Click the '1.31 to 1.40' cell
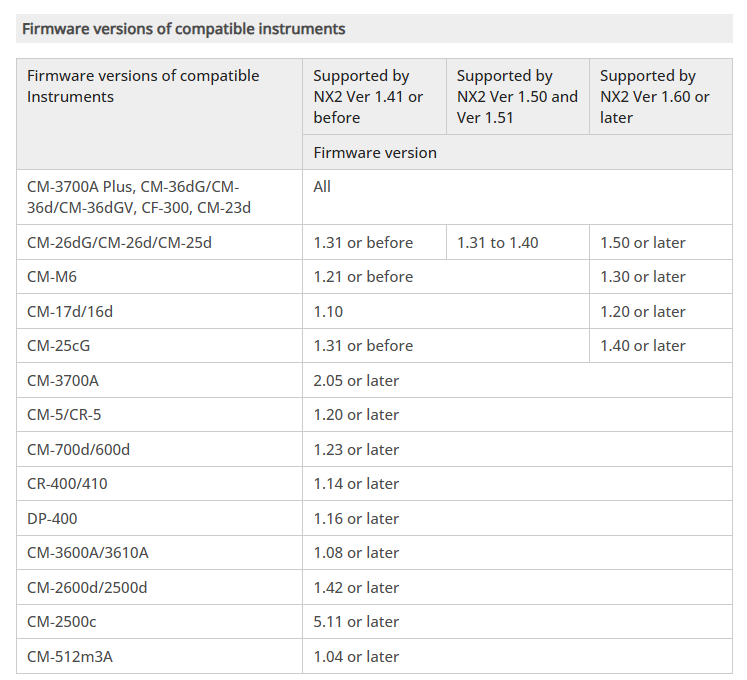747x680 pixels. pyautogui.click(x=497, y=243)
